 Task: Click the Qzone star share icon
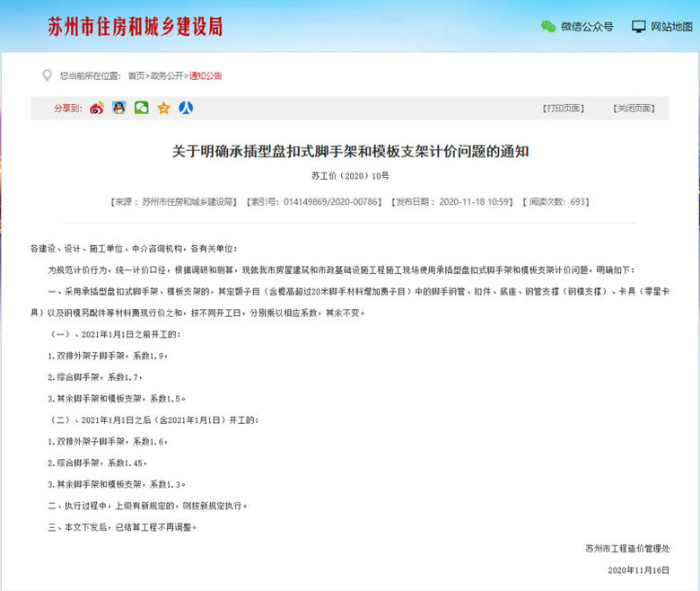(163, 108)
